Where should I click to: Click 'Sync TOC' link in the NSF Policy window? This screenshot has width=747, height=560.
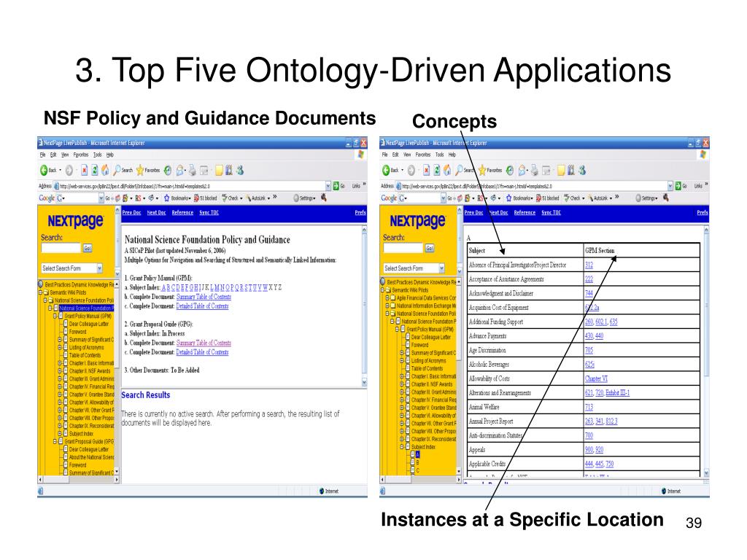click(209, 212)
